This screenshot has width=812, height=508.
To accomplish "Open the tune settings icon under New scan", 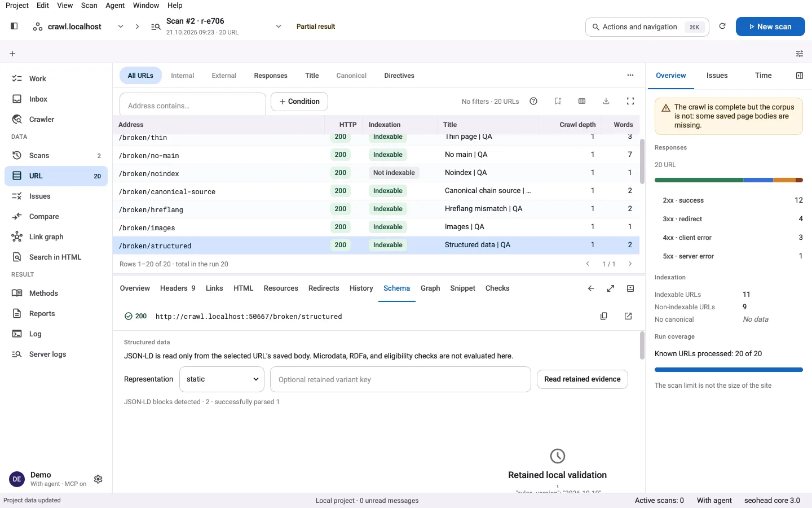I will pyautogui.click(x=799, y=54).
